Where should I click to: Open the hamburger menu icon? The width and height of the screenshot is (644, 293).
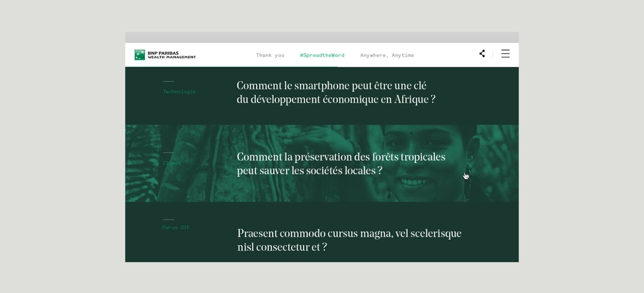(x=506, y=54)
